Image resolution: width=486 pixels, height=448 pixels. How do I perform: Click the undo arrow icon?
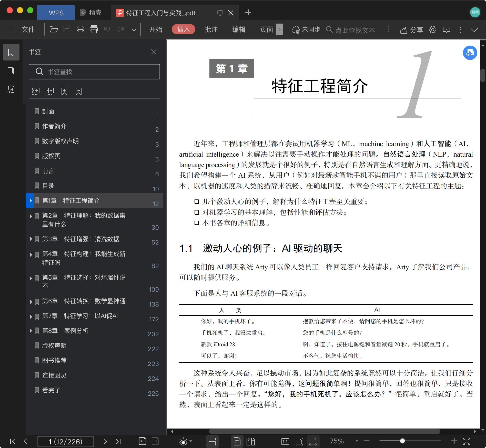click(x=107, y=29)
